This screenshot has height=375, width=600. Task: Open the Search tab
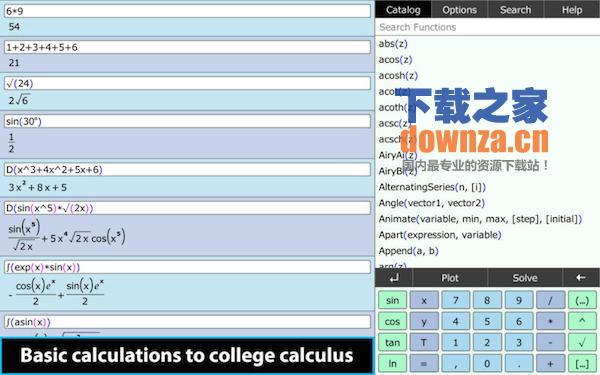pos(515,10)
